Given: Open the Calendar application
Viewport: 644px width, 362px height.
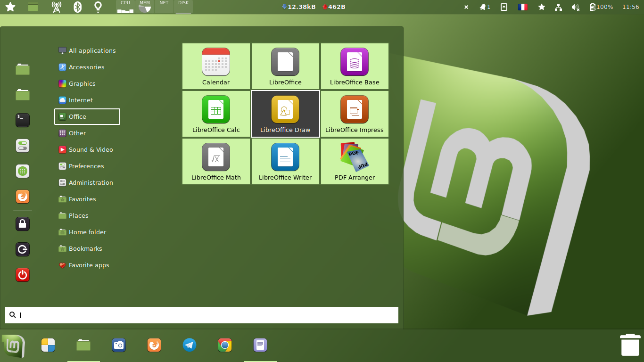Looking at the screenshot, I should click(216, 66).
